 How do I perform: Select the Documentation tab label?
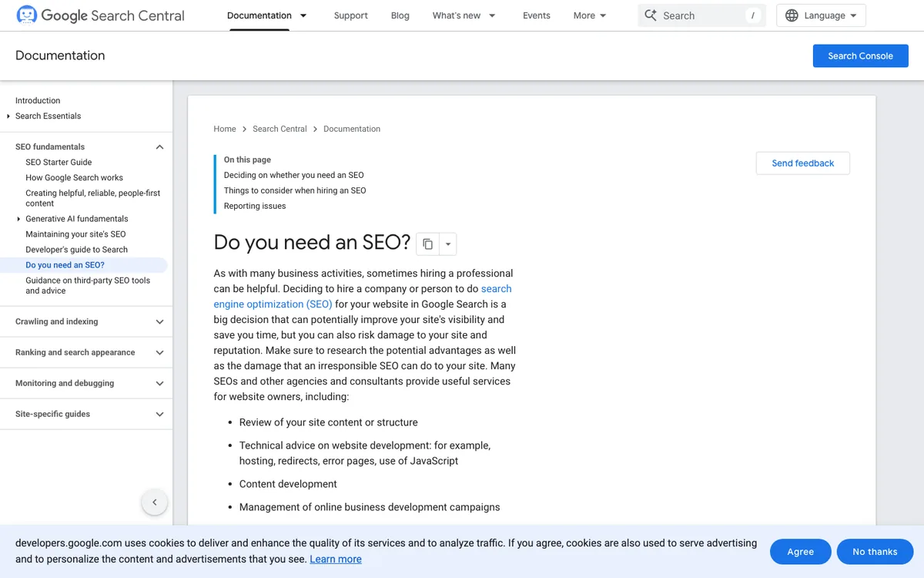coord(259,15)
